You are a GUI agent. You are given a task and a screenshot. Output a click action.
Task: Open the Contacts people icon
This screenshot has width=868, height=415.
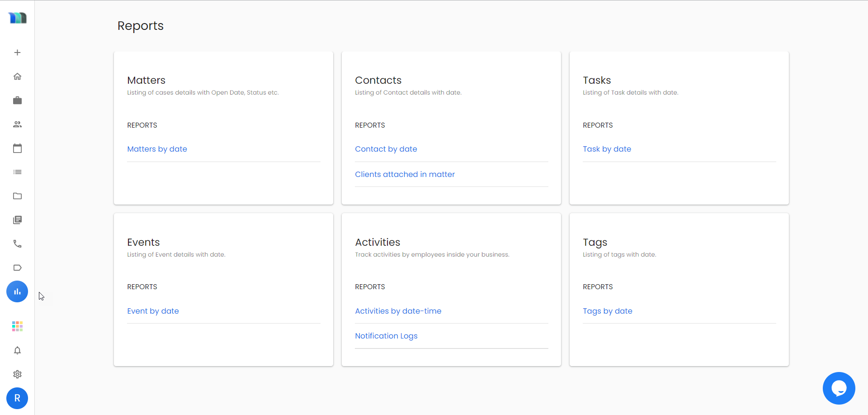click(x=17, y=124)
